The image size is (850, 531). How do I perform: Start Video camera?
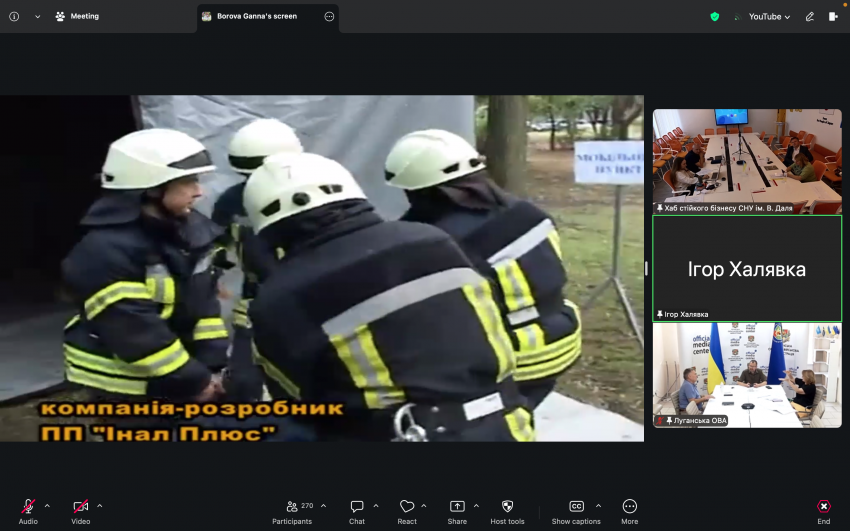pos(81,511)
